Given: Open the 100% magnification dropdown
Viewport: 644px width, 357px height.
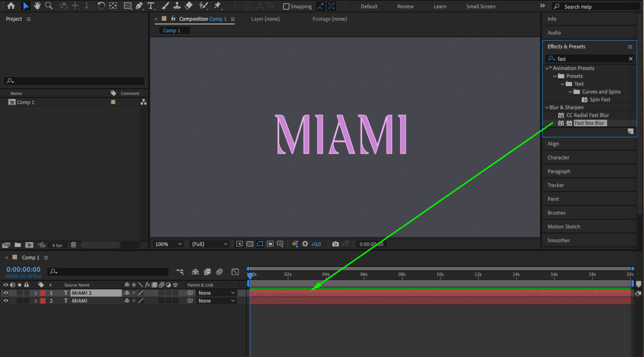Looking at the screenshot, I should coord(168,244).
